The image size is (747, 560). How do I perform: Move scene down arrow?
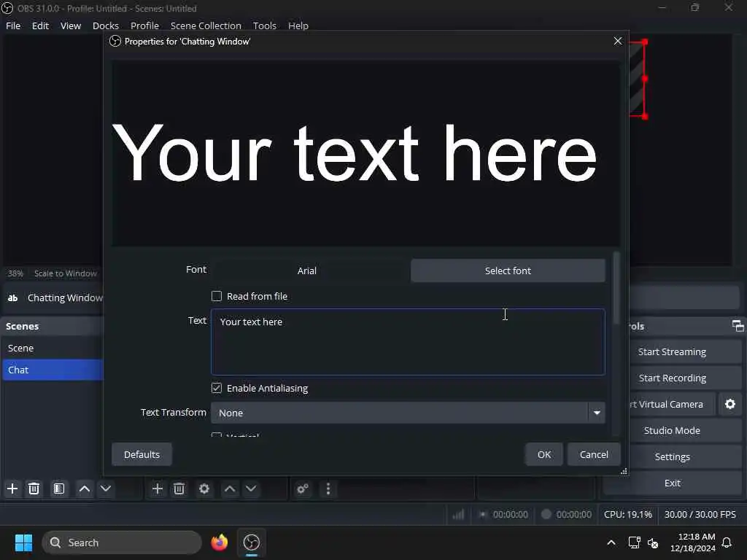(x=106, y=489)
